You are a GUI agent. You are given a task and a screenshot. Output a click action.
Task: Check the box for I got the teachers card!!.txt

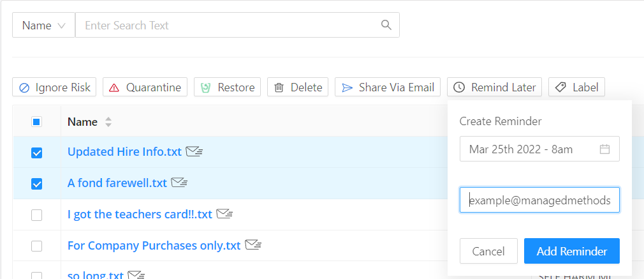click(36, 215)
